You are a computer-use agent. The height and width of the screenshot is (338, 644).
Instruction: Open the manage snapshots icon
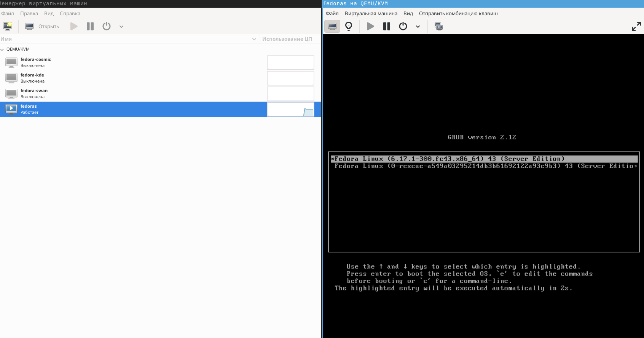[438, 26]
